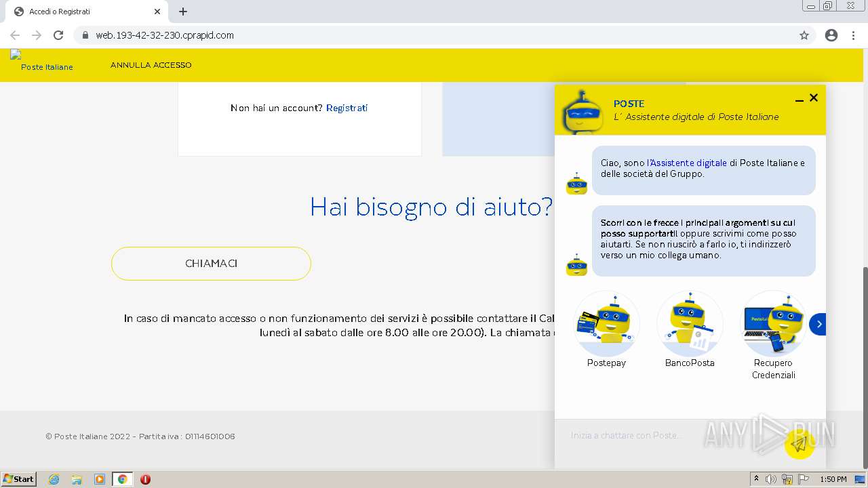This screenshot has height=488, width=868.
Task: Click the browser forward arrow
Action: tap(37, 35)
